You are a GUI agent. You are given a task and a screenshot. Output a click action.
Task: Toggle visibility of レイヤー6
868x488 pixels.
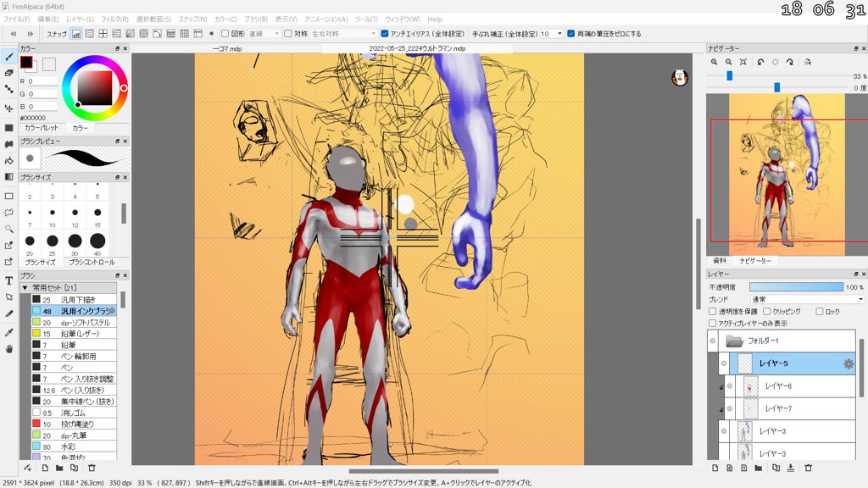(x=730, y=386)
